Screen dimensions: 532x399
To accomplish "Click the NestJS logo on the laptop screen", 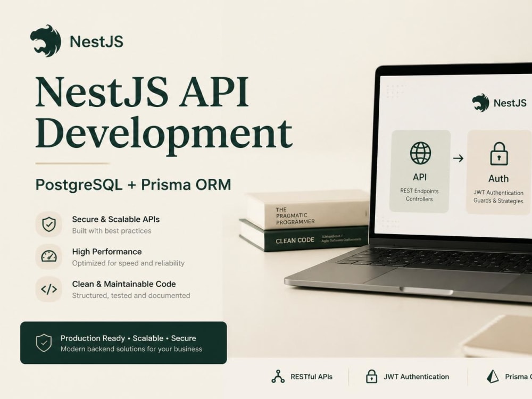I will click(481, 103).
